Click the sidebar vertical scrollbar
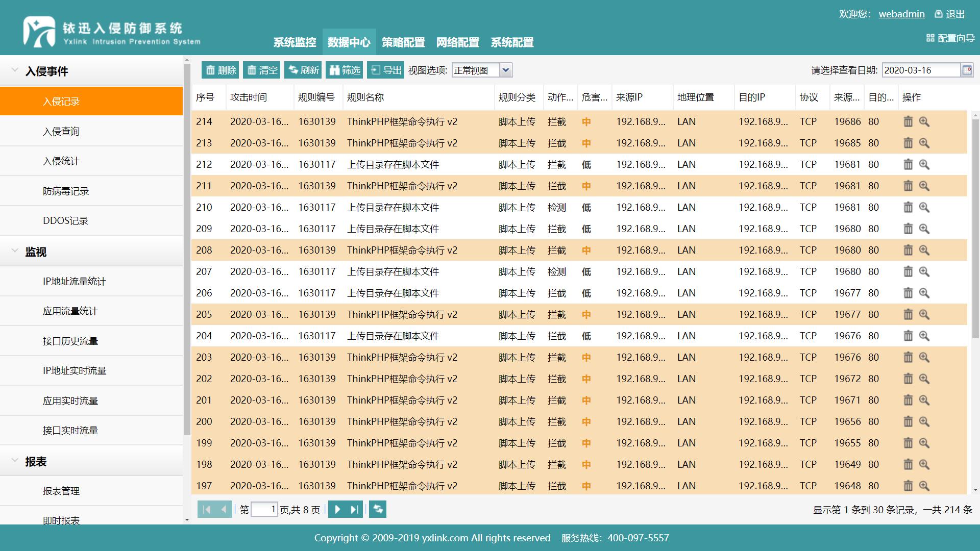The image size is (980, 551). (187, 250)
